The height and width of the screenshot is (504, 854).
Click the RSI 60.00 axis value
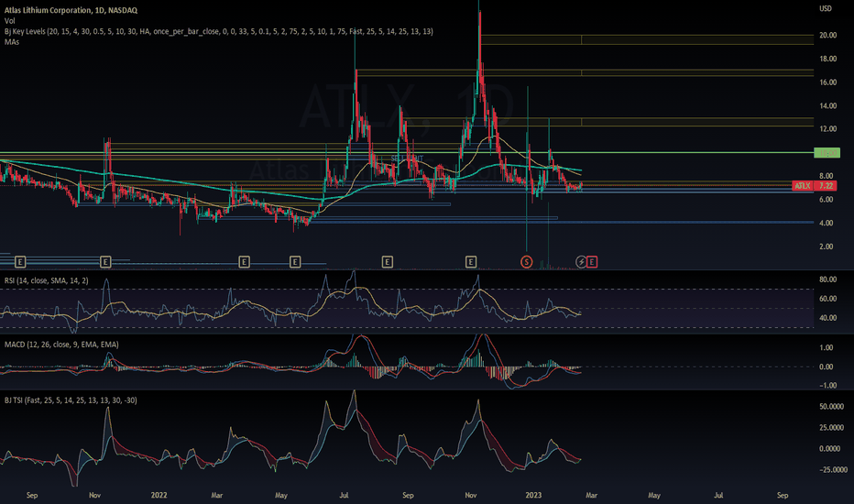[827, 299]
